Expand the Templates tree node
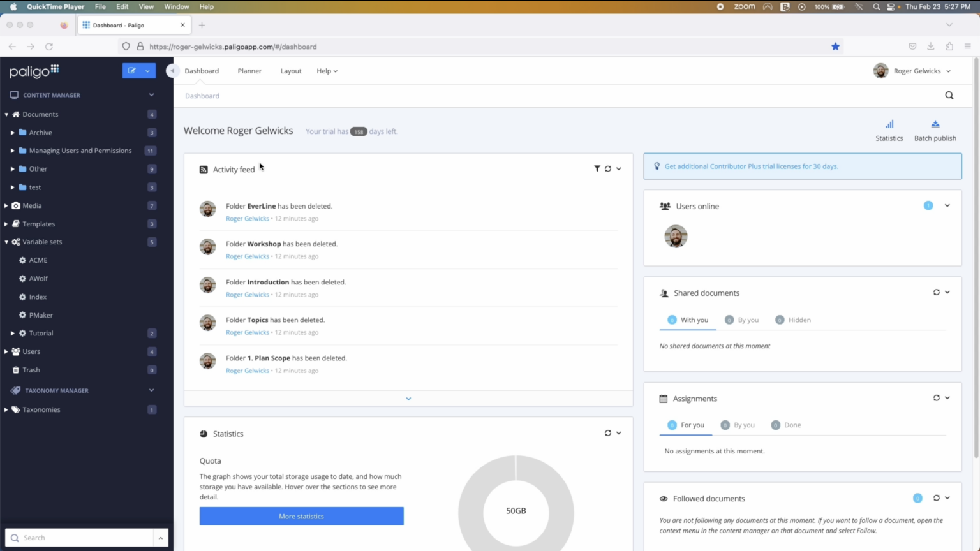 6,224
